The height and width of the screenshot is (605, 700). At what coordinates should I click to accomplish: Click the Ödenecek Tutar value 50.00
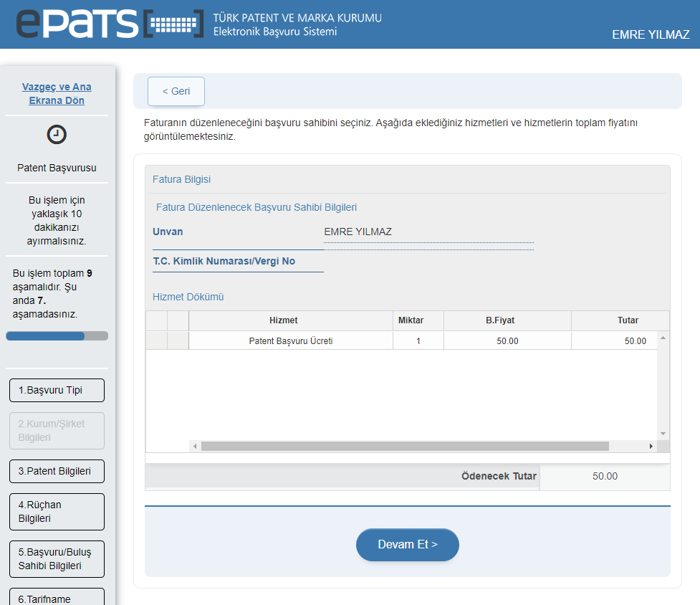coord(605,477)
